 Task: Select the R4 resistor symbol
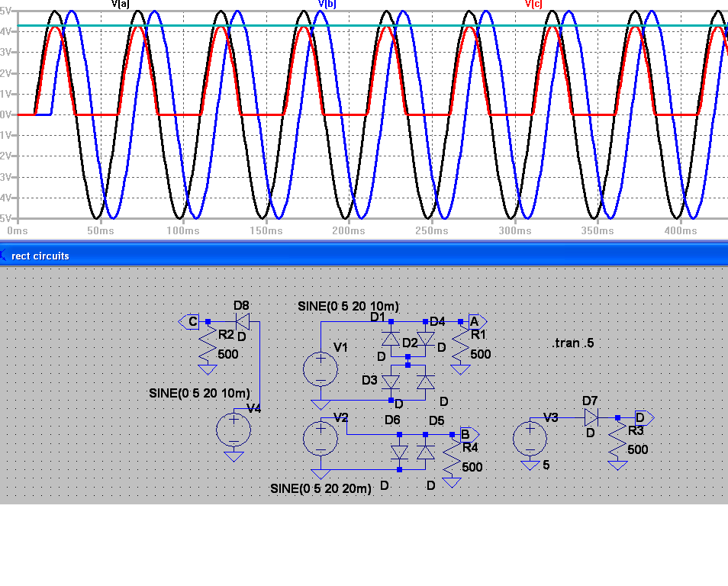point(452,457)
